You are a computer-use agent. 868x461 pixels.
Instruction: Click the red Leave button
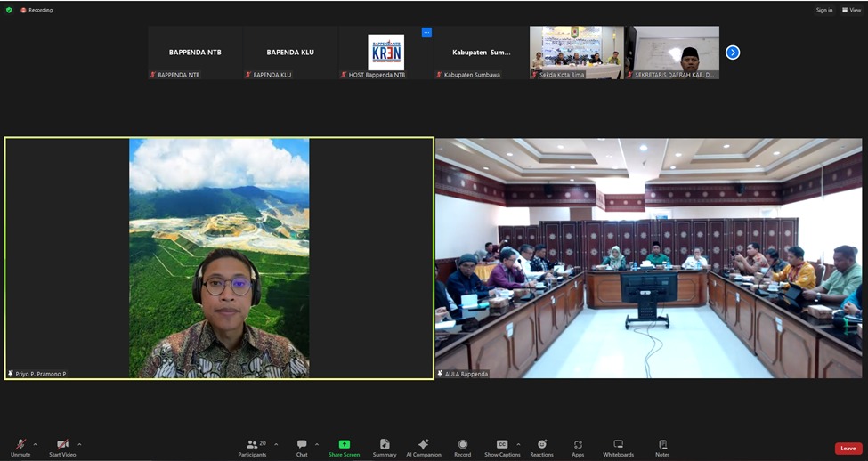pyautogui.click(x=848, y=449)
